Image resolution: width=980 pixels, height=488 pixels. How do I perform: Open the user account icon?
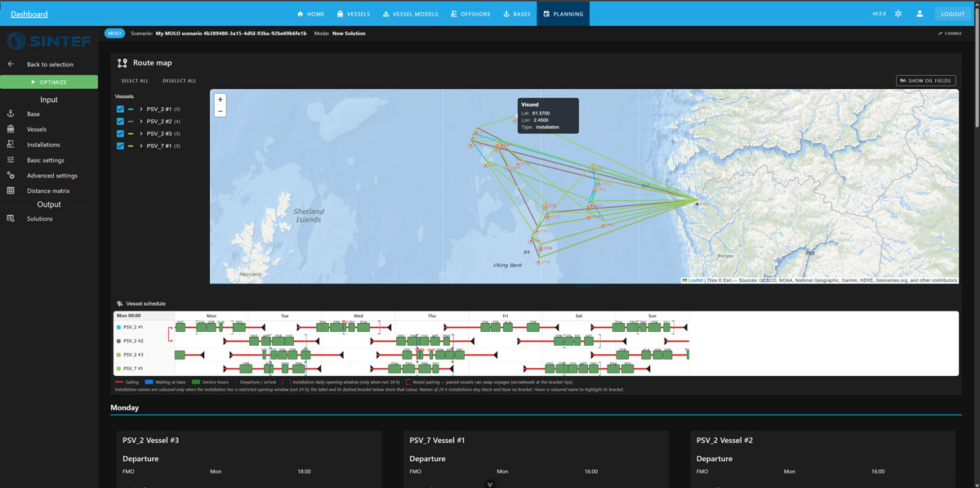(x=920, y=14)
